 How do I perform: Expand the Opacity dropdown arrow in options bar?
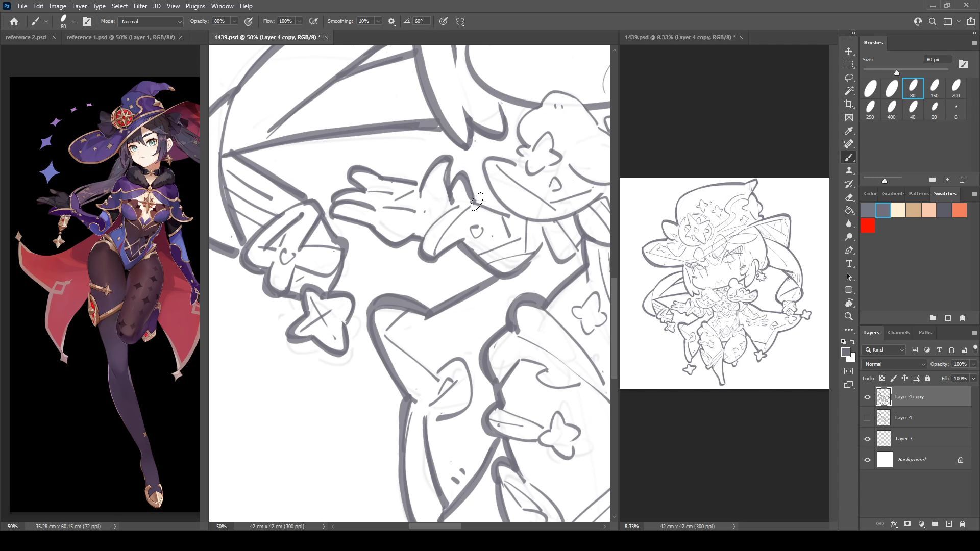[234, 21]
